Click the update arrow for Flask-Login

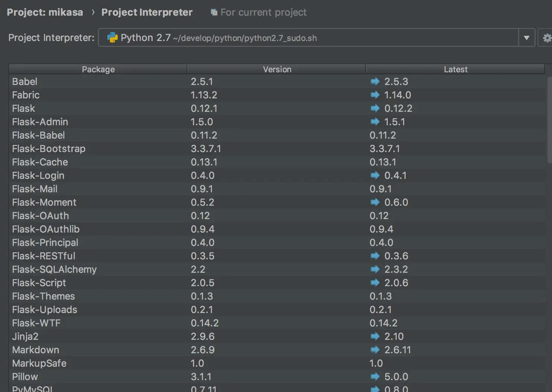tap(375, 175)
